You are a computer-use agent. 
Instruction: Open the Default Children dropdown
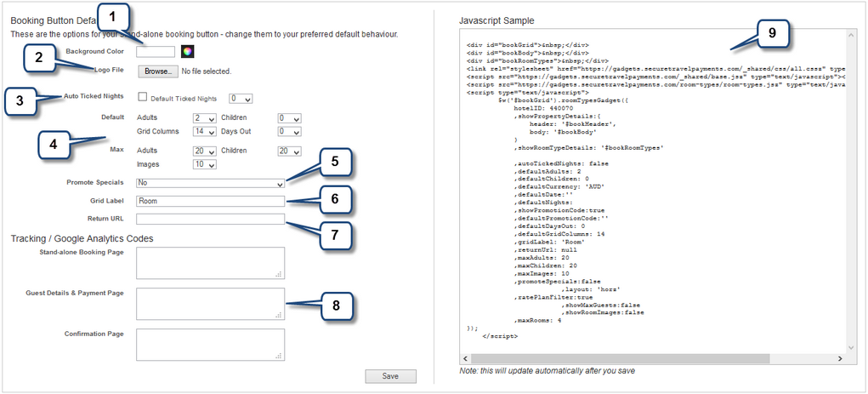290,118
